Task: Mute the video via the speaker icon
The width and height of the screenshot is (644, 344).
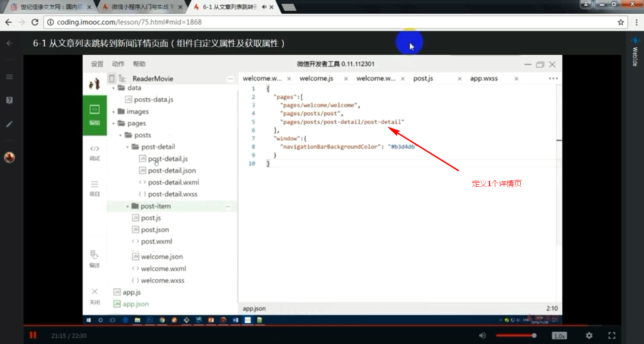Action: pyautogui.click(x=482, y=335)
